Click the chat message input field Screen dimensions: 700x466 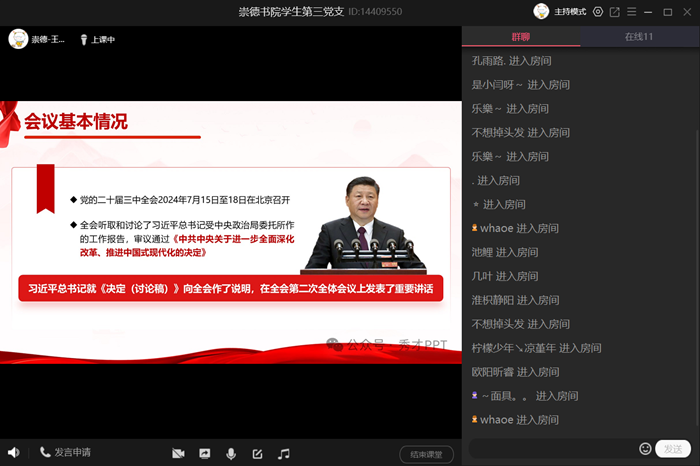tap(550, 448)
